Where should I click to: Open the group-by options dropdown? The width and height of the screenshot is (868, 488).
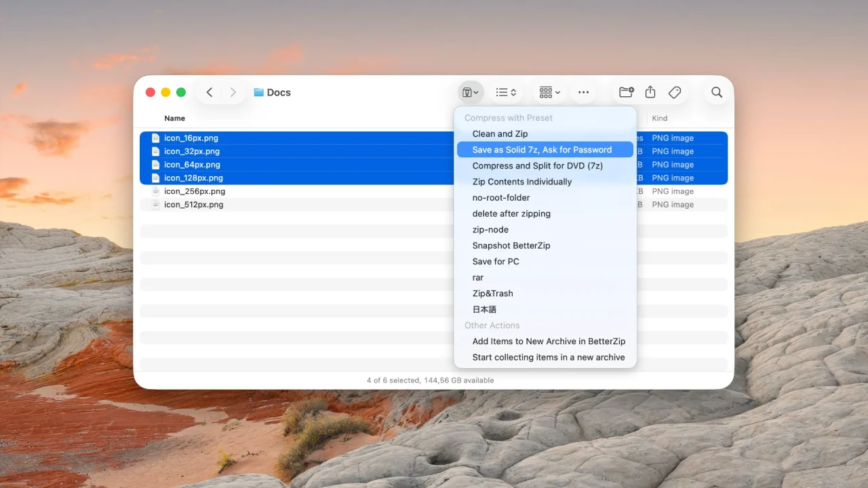(549, 92)
